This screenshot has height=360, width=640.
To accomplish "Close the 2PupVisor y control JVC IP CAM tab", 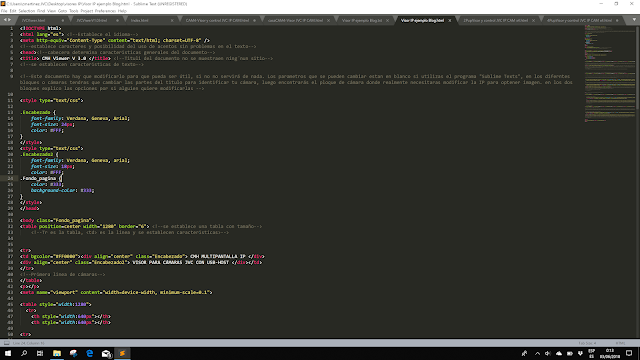I will 533,20.
